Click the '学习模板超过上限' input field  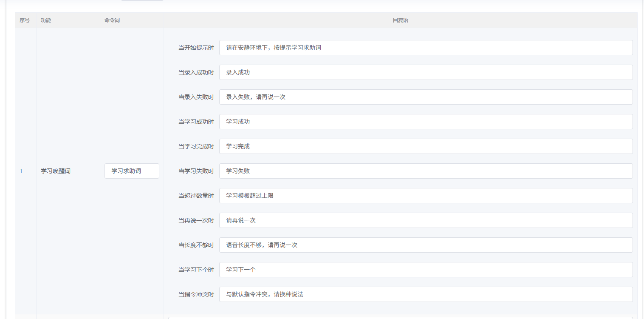(x=426, y=196)
